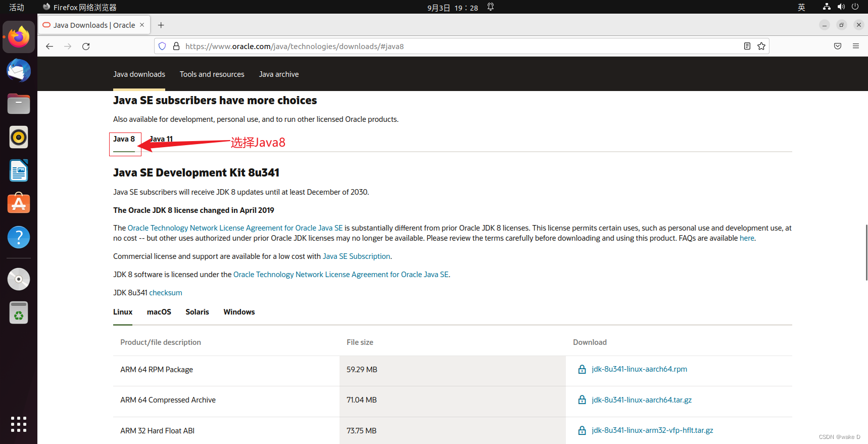Click the Product/file description header
This screenshot has width=868, height=444.
pyautogui.click(x=161, y=342)
